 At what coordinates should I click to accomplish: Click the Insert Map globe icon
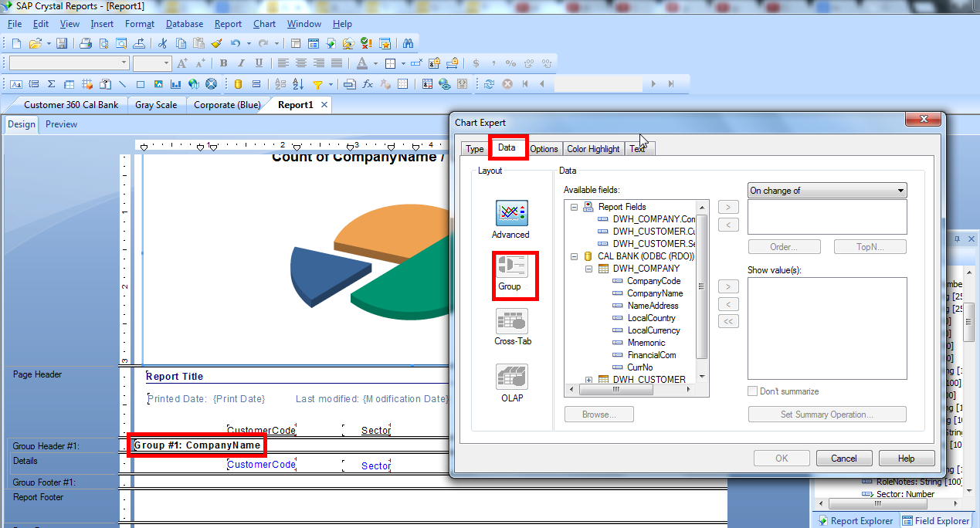tap(193, 84)
